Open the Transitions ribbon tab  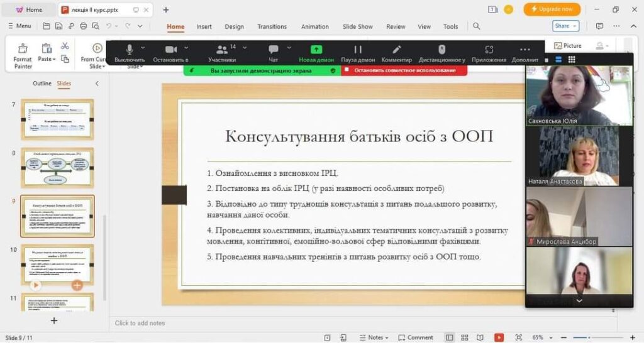272,26
